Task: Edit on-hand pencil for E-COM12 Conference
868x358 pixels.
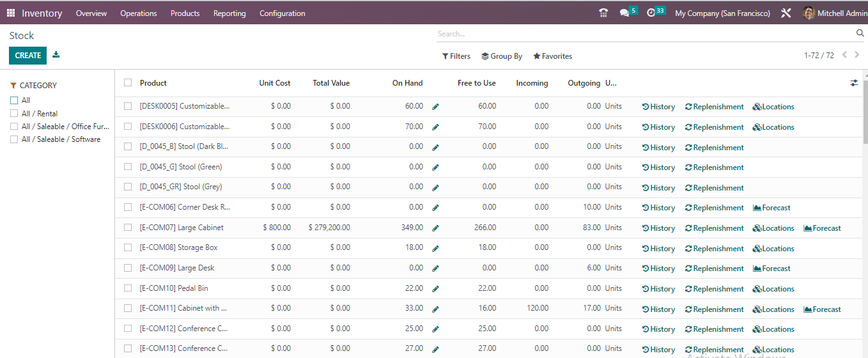Action: tap(435, 329)
